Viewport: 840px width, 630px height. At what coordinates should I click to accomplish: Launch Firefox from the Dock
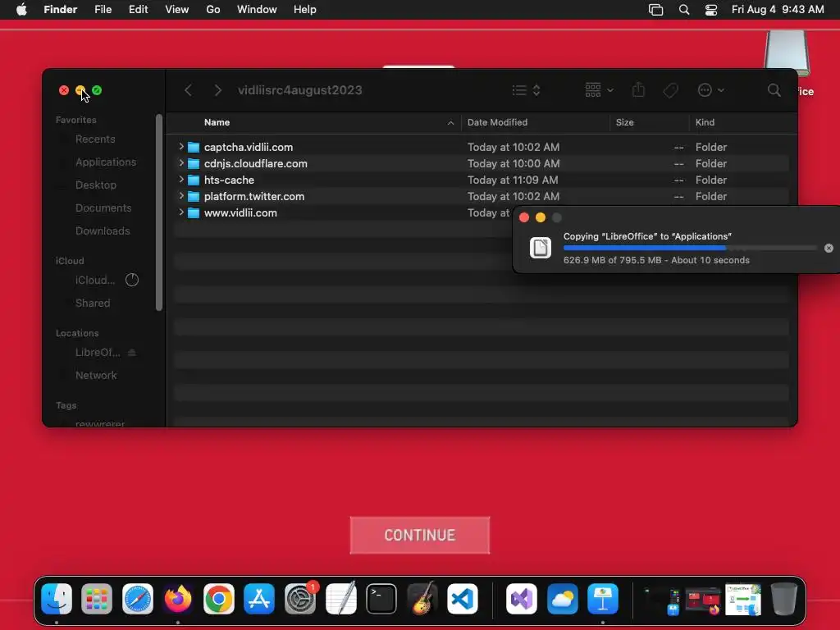(x=178, y=599)
